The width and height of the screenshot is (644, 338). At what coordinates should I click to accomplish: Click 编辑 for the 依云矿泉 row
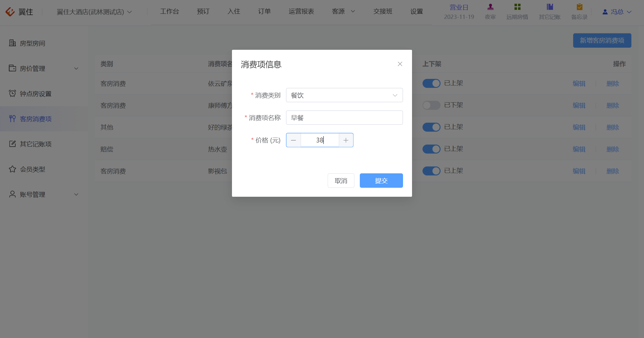579,83
